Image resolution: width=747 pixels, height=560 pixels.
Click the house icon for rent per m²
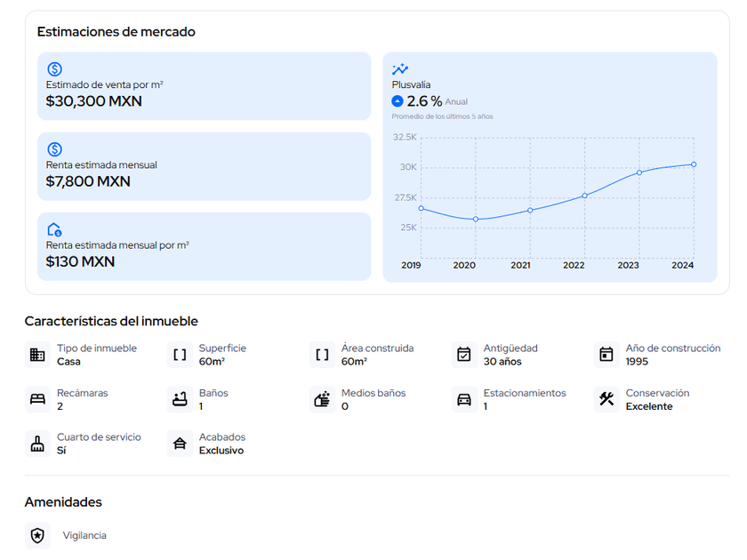54,229
